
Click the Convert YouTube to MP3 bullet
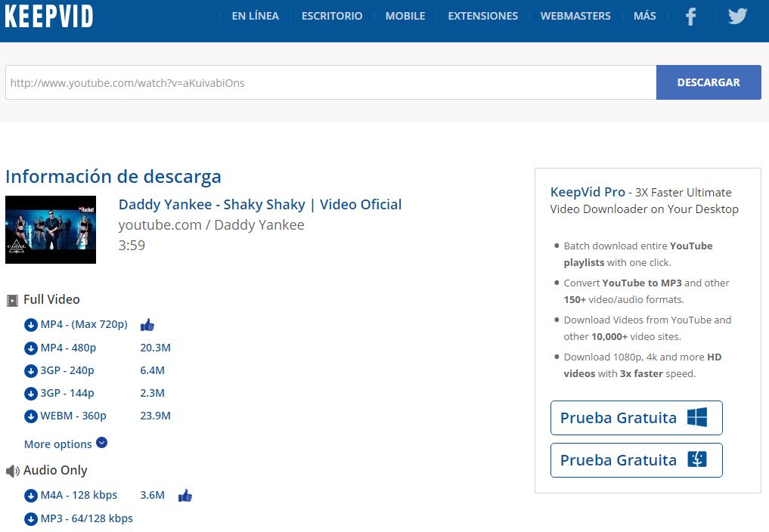pos(647,291)
